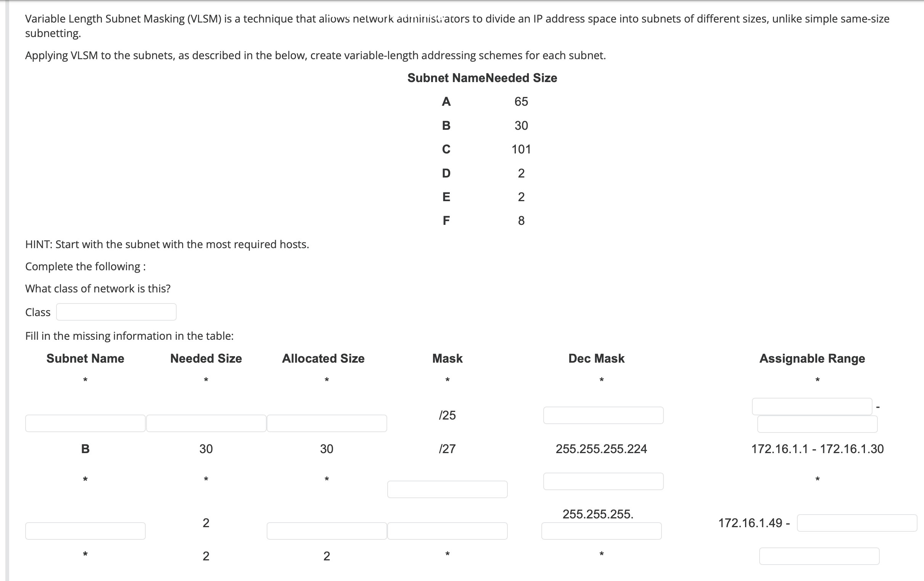Select the Subnet Name column header

point(85,358)
